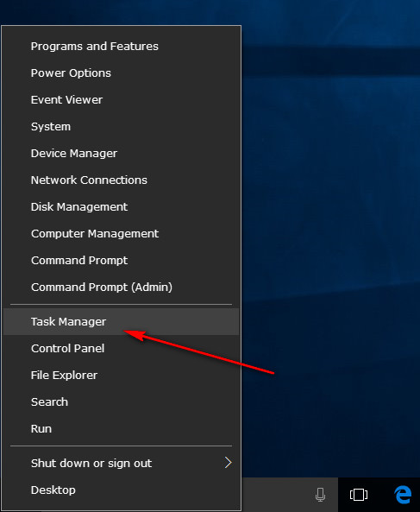Expand the Shut down or sign out submenu
420x512 pixels.
[121, 463]
